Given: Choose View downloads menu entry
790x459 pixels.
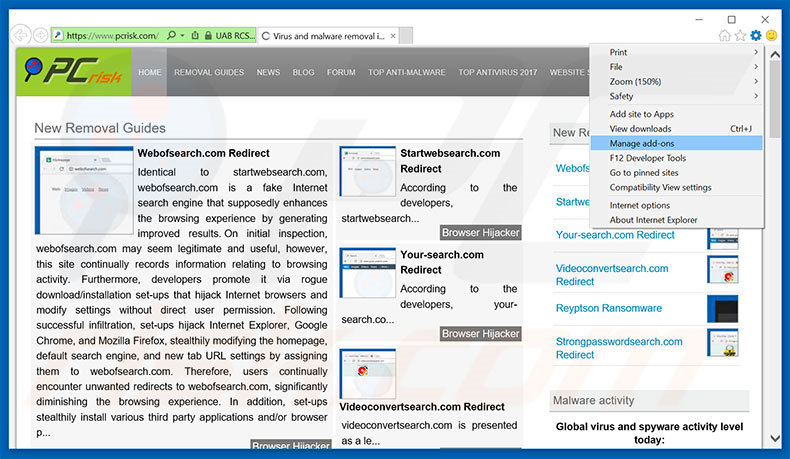Looking at the screenshot, I should (677, 128).
